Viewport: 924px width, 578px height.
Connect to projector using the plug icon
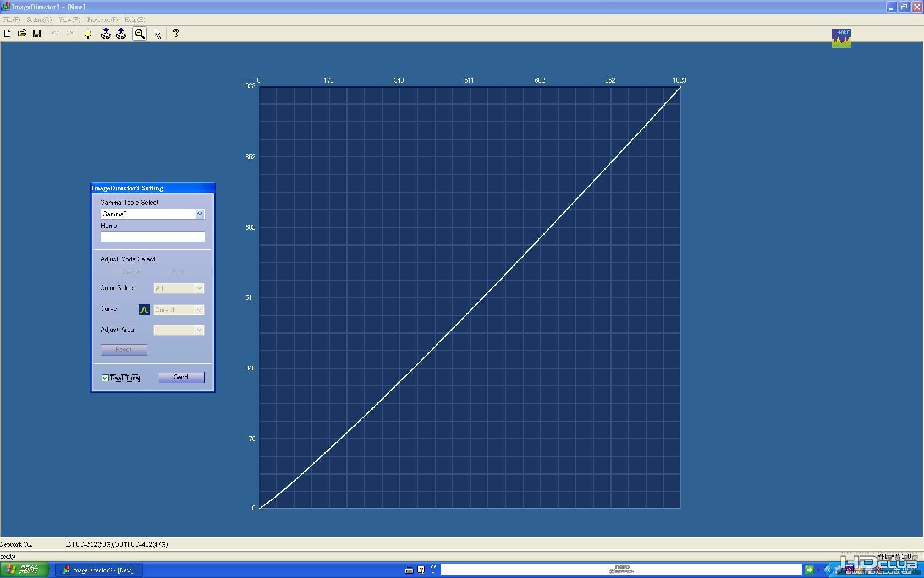[88, 34]
